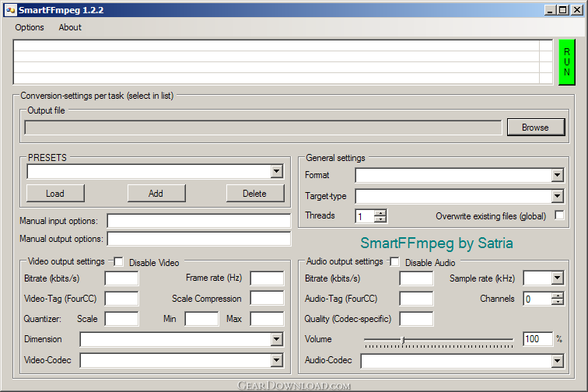The image size is (588, 392).
Task: Click the Audio-Tag (FourCC) field
Action: pos(416,299)
